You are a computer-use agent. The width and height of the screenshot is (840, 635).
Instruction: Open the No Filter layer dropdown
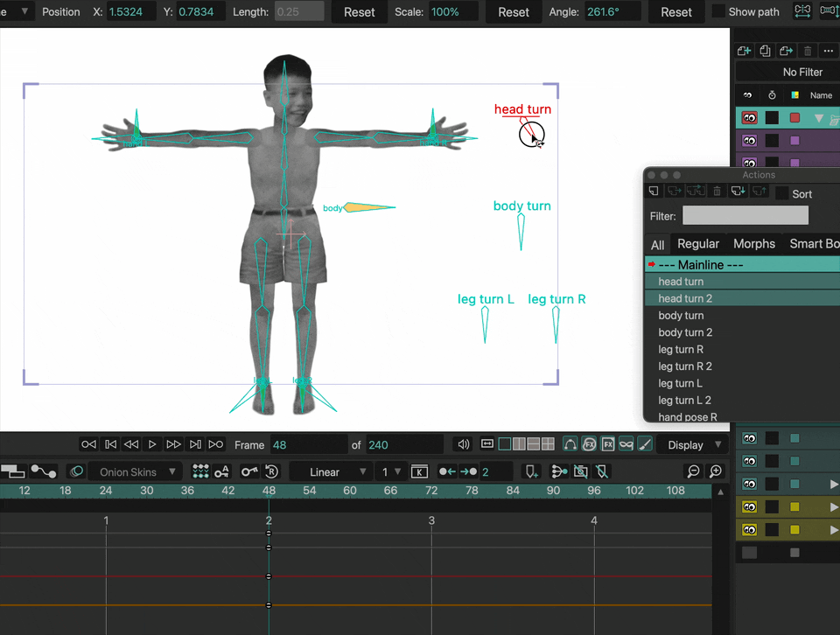tap(787, 72)
